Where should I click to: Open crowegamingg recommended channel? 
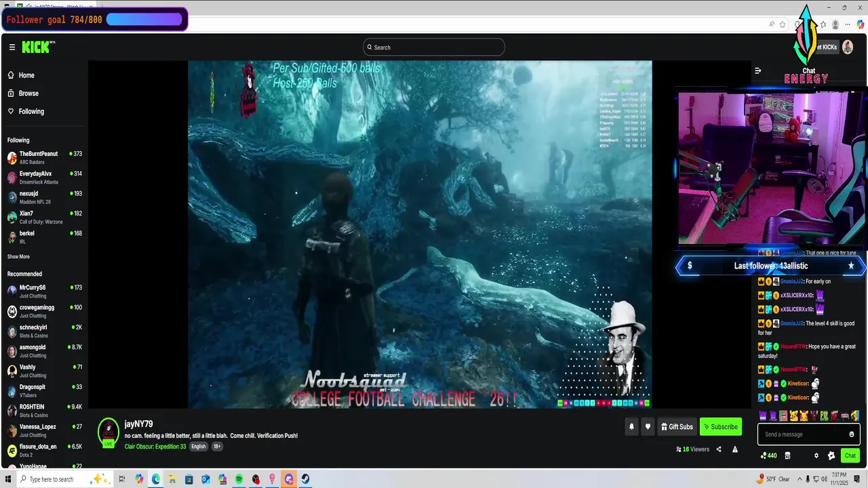44,311
